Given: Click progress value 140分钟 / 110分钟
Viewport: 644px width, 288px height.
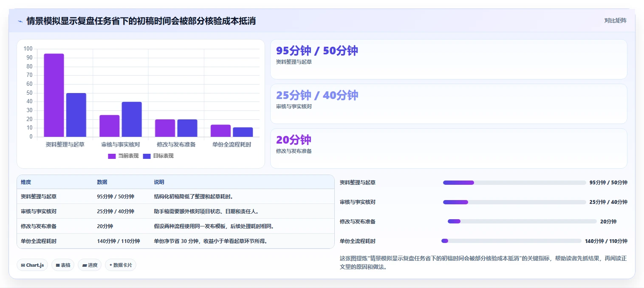Looking at the screenshot, I should pos(606,241).
